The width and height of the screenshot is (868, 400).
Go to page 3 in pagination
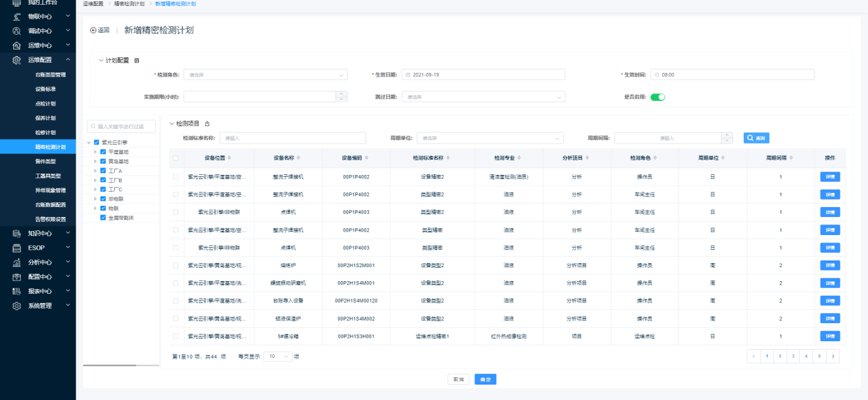click(x=792, y=357)
